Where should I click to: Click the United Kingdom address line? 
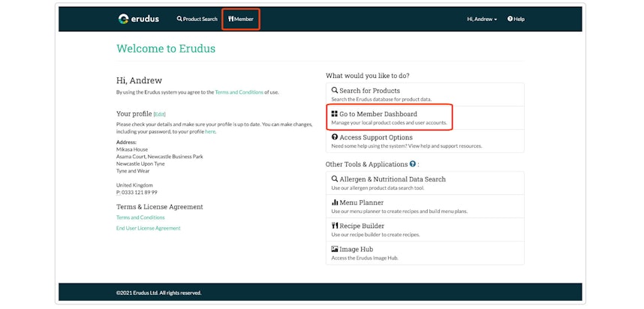coord(134,185)
